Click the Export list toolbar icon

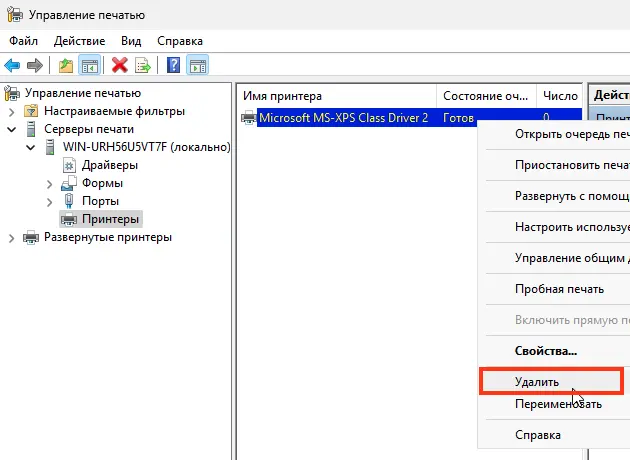point(143,65)
